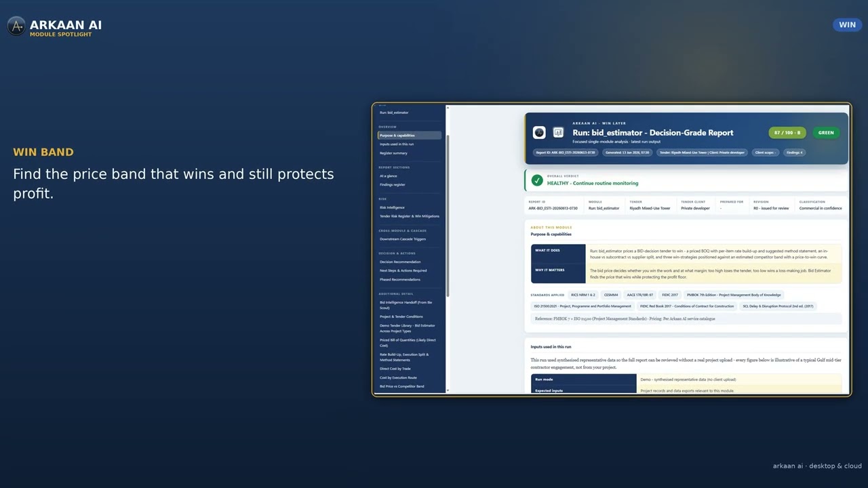
Task: Open Direct Cost by Trade sidebar link
Action: click(395, 369)
